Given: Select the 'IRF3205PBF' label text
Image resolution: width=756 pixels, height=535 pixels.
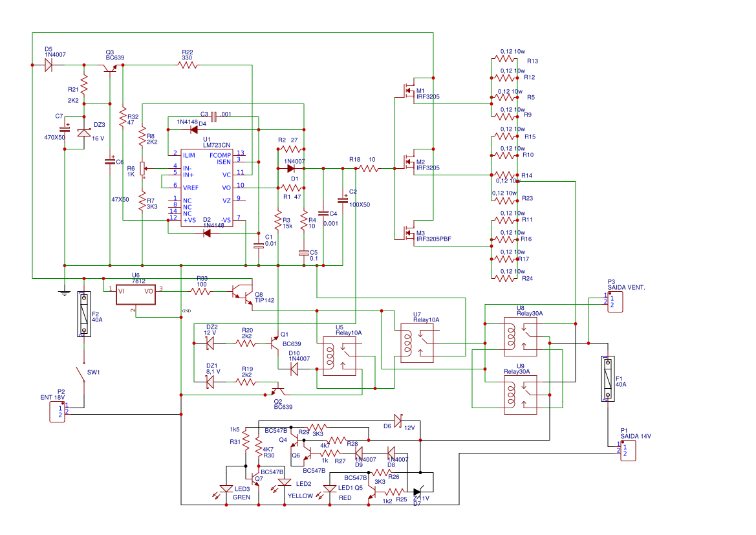Looking at the screenshot, I should tap(433, 239).
